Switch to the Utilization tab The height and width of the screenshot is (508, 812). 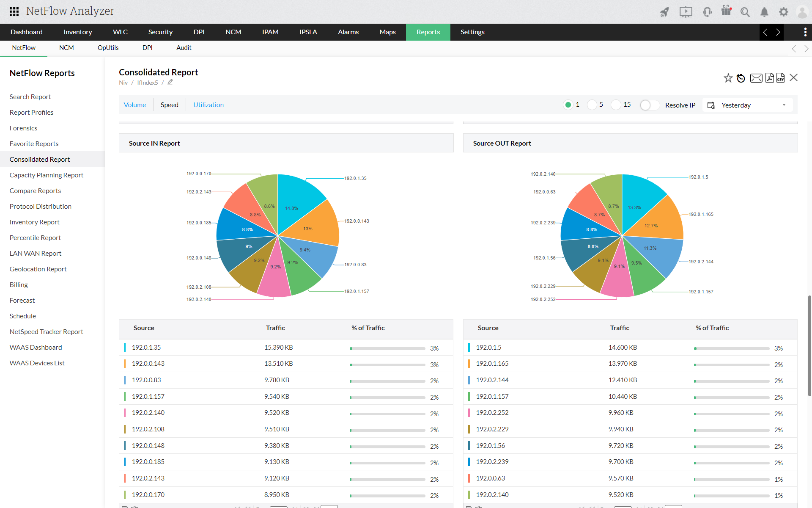tap(208, 105)
